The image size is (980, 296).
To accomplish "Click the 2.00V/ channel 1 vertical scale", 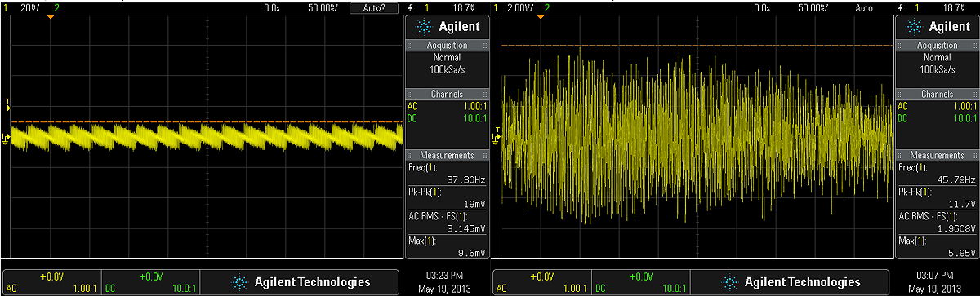I will click(x=519, y=7).
